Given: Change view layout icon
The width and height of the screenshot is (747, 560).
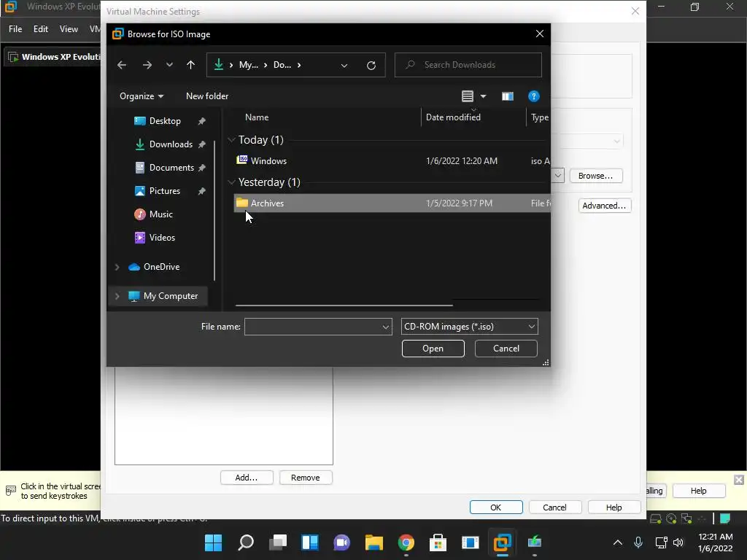Looking at the screenshot, I should pos(468,96).
